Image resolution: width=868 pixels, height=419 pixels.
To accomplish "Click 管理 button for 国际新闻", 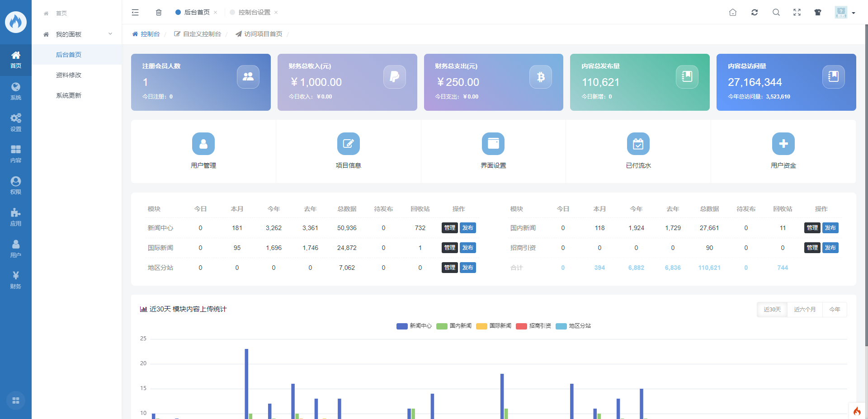I will pyautogui.click(x=450, y=248).
